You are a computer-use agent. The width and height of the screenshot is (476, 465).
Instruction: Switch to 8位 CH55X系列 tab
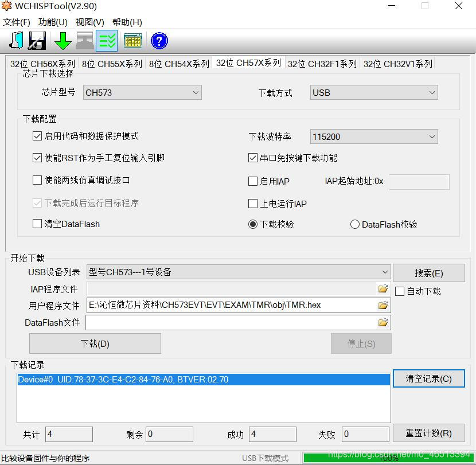click(x=112, y=64)
